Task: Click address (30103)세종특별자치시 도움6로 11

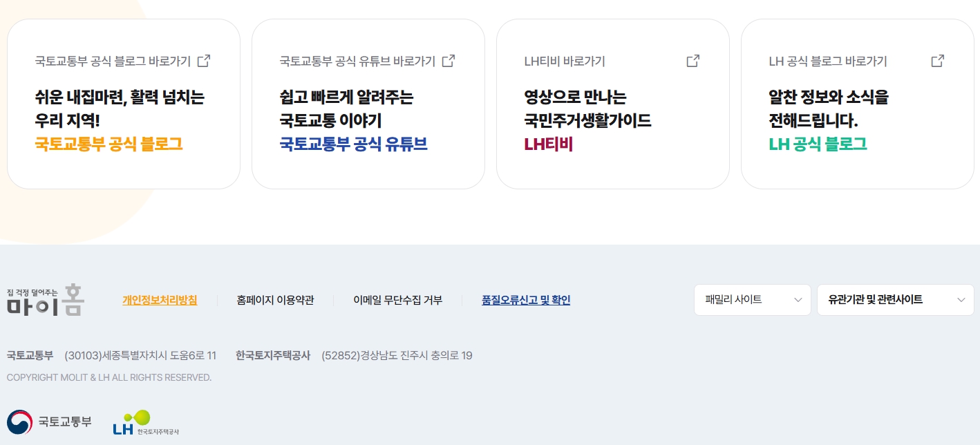Action: [140, 356]
